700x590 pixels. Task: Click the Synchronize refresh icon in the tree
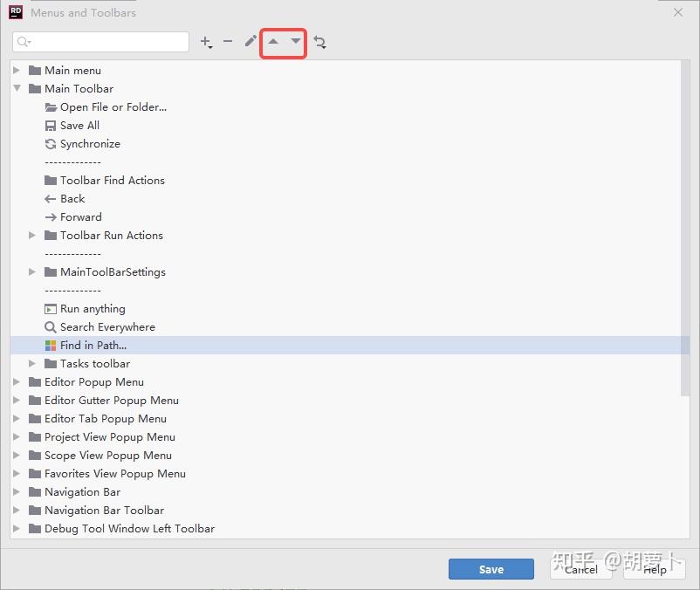click(50, 143)
